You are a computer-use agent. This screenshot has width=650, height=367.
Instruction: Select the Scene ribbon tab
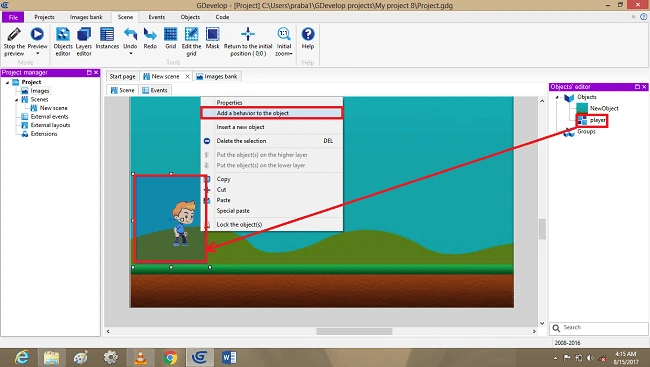coord(125,17)
